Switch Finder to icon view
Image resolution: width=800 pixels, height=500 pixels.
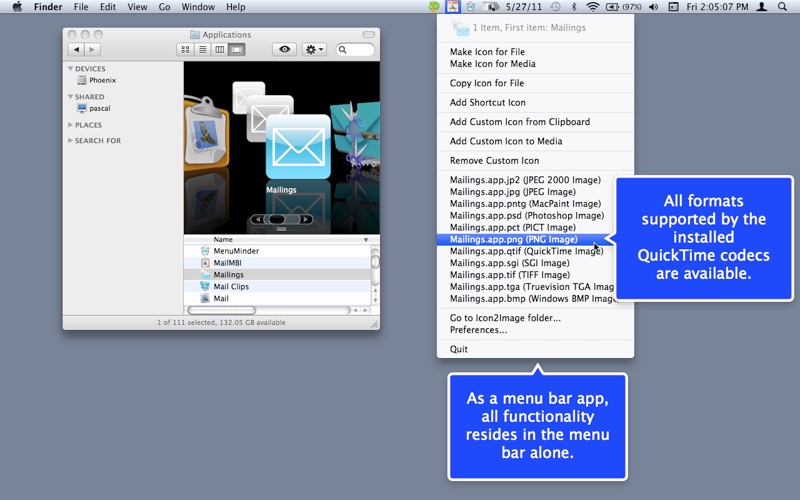coord(185,49)
